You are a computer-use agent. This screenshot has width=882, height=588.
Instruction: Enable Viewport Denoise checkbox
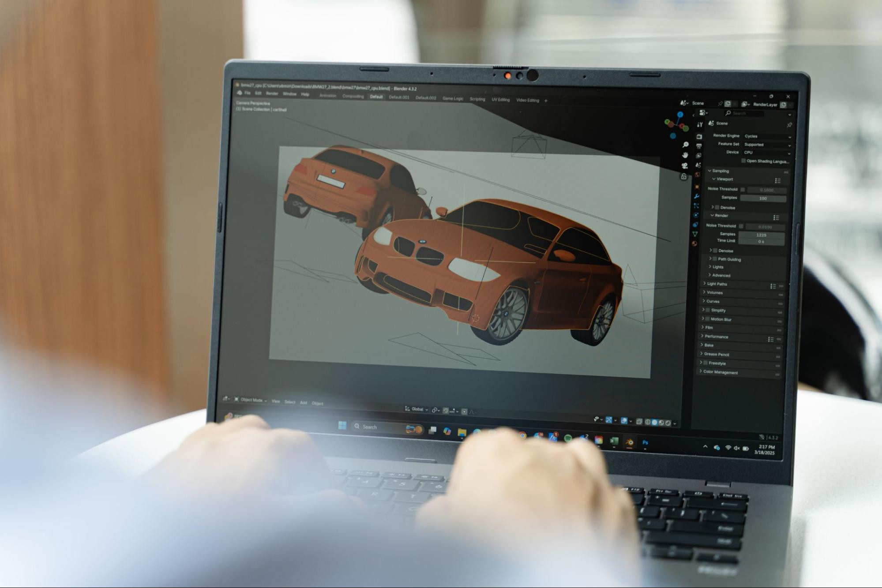[717, 207]
